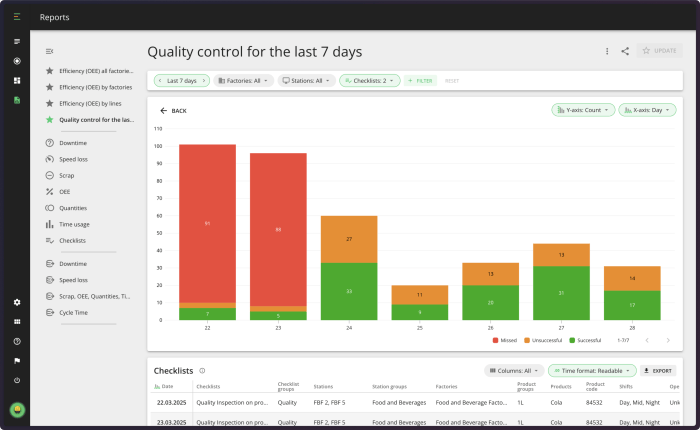700x430 pixels.
Task: Open the Columns: All dropdown
Action: (514, 371)
